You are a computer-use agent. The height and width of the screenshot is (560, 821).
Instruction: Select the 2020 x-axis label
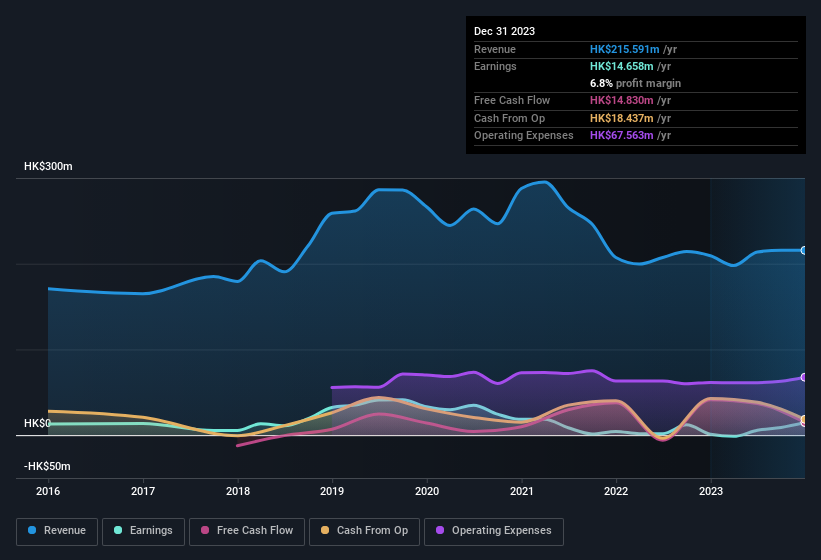427,491
